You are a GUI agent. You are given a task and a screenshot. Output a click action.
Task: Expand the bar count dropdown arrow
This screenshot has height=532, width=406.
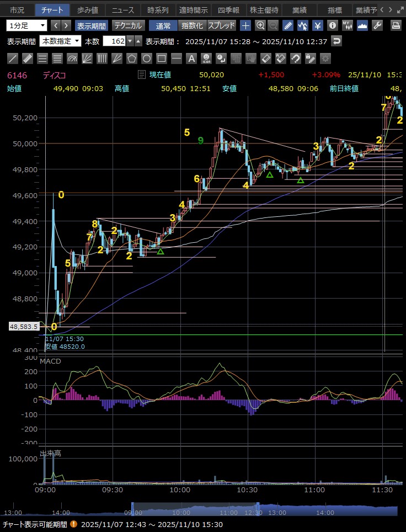[x=130, y=41]
